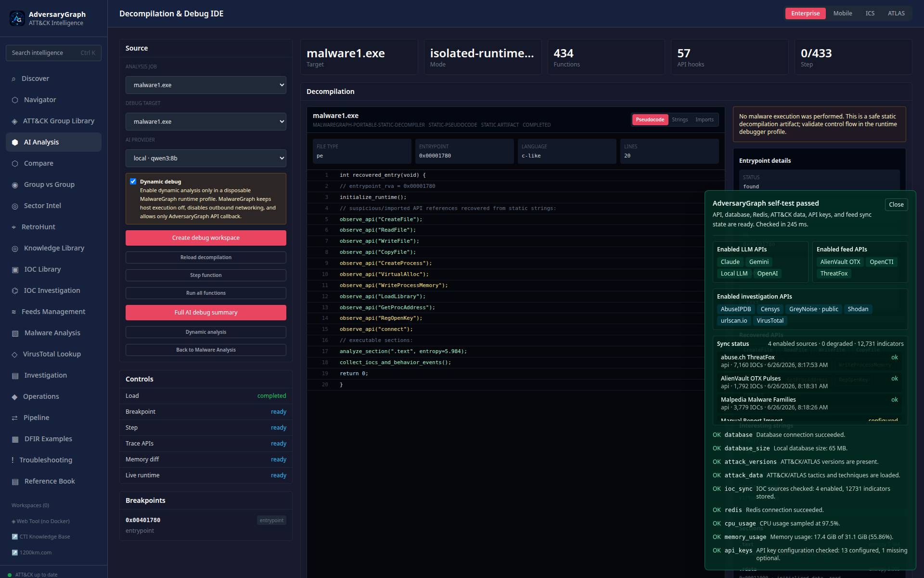
Task: Click the Memory diff control row
Action: (x=206, y=460)
